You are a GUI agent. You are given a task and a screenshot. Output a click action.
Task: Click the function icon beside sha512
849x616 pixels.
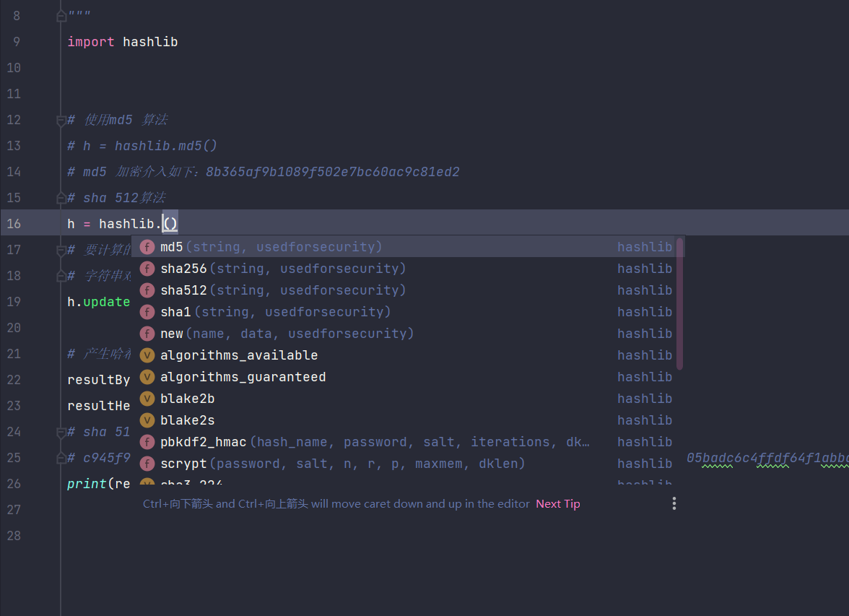pos(147,290)
